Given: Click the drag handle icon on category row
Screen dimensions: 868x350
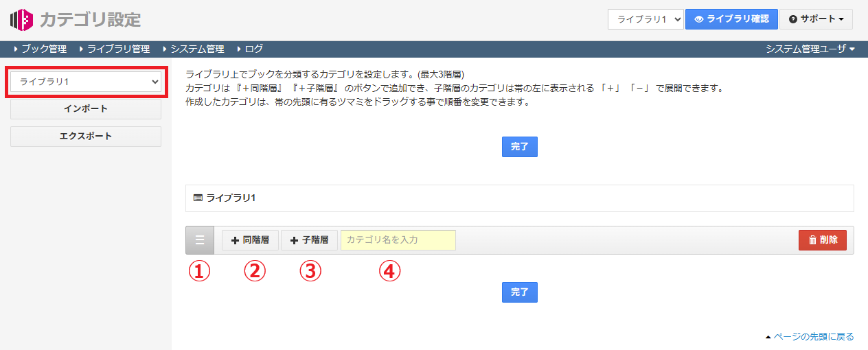Looking at the screenshot, I should 200,240.
